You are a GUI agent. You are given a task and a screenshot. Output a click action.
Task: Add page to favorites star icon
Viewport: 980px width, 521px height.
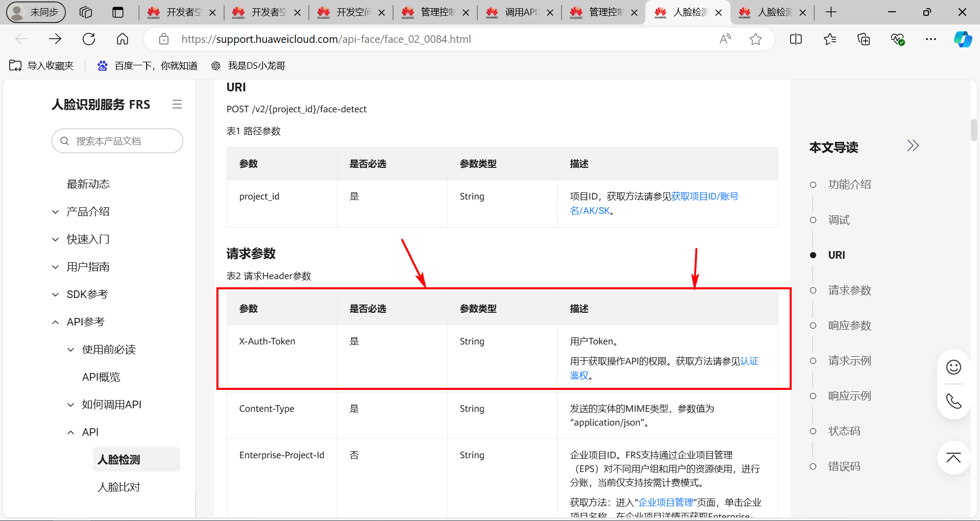tap(755, 39)
